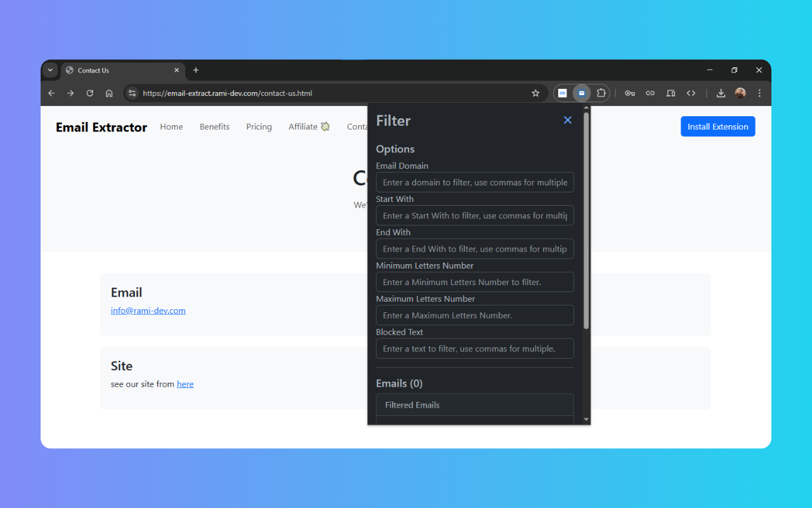Screen dimensions: 812x508
Task: Focus the Email Domain filter field
Action: [475, 182]
